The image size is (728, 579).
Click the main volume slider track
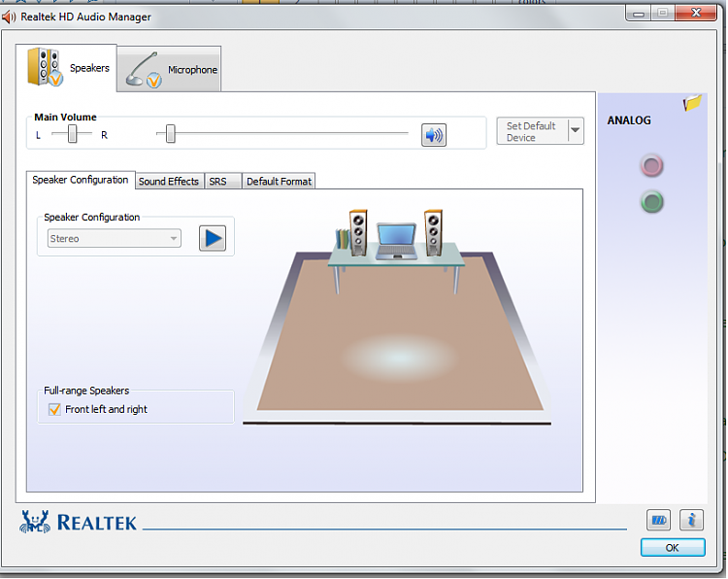(282, 133)
